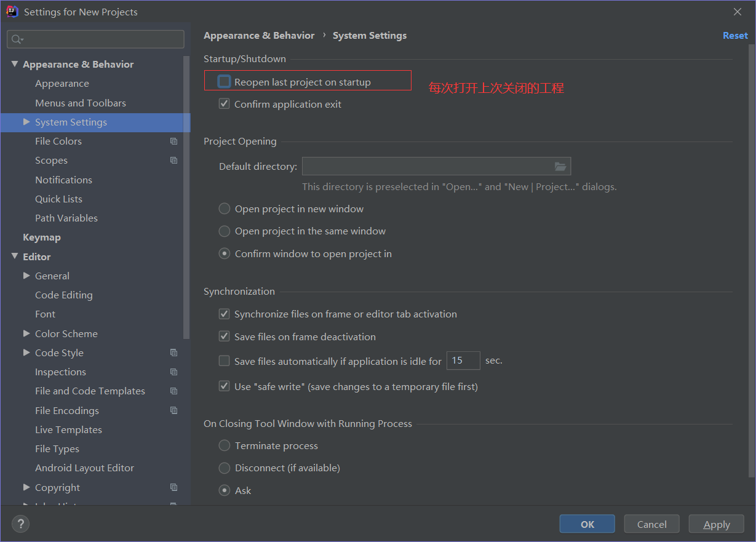
Task: Select Open project in new window
Action: tap(225, 209)
